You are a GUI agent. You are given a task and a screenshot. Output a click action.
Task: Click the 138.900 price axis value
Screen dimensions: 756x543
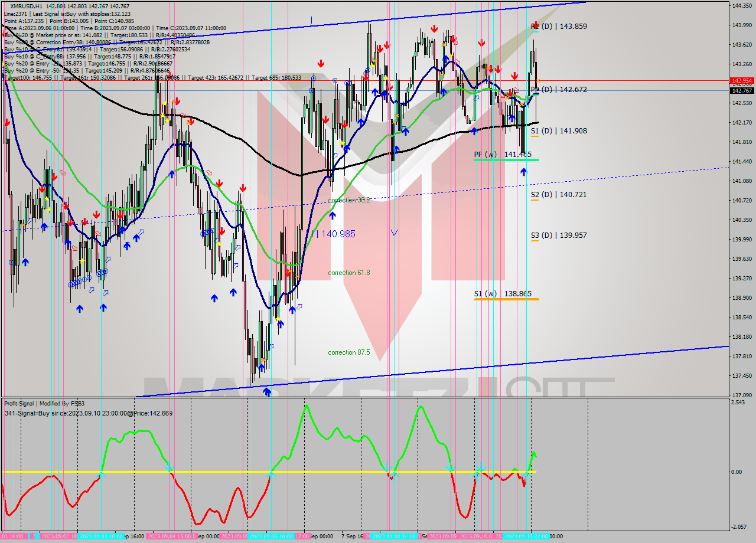(742, 297)
